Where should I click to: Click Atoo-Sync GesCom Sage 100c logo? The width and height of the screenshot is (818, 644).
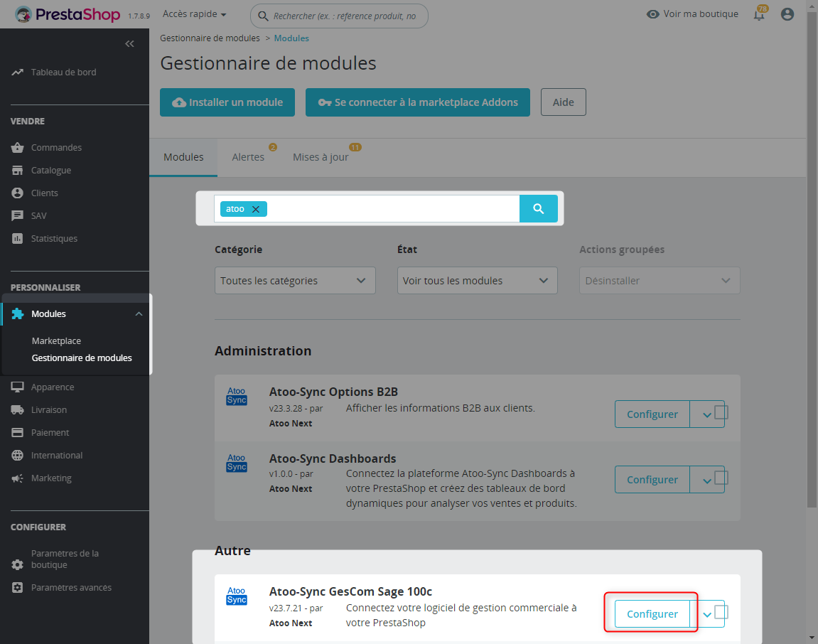237,596
